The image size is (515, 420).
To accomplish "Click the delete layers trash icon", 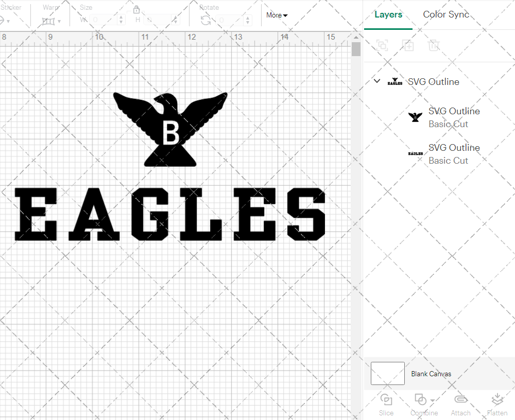I will (434, 45).
